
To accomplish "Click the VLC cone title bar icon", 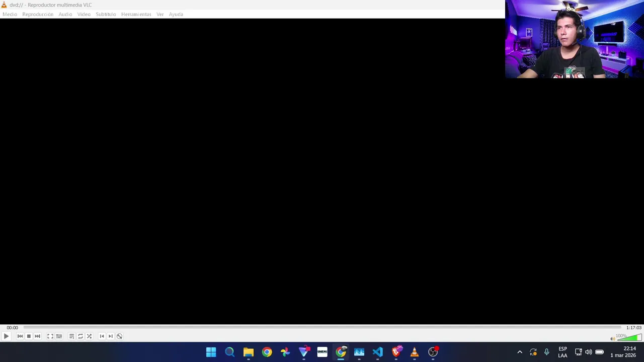I will (x=4, y=5).
